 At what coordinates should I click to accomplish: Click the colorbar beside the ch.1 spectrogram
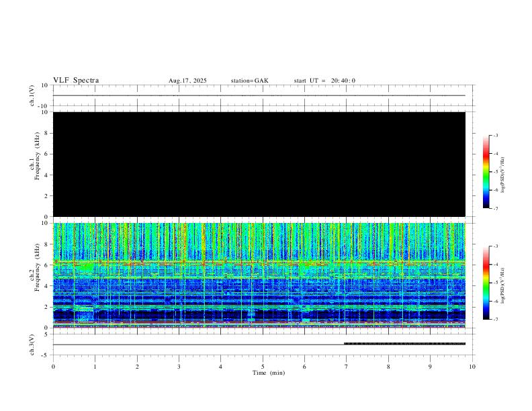486,172
